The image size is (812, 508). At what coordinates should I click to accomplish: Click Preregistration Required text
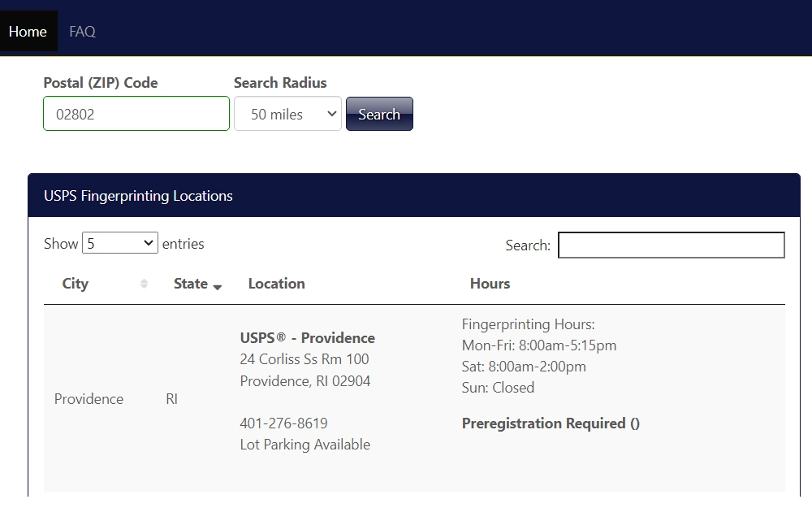pos(551,423)
